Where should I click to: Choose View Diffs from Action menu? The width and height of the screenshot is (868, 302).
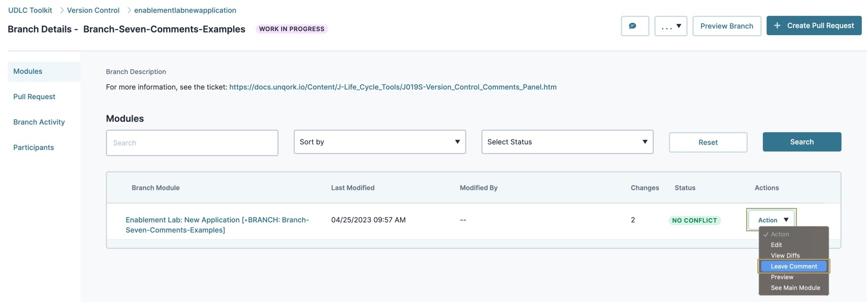[793, 256]
